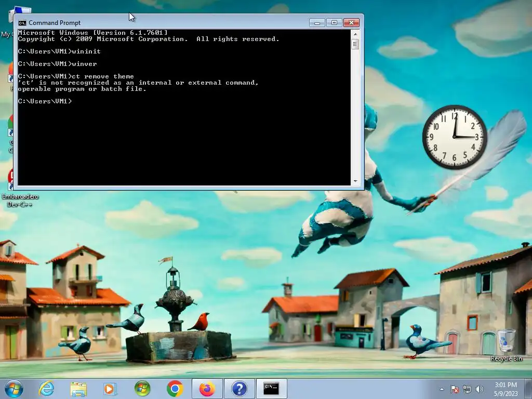Activate the Command Prompt taskbar button
532x399 pixels.
coord(271,389)
